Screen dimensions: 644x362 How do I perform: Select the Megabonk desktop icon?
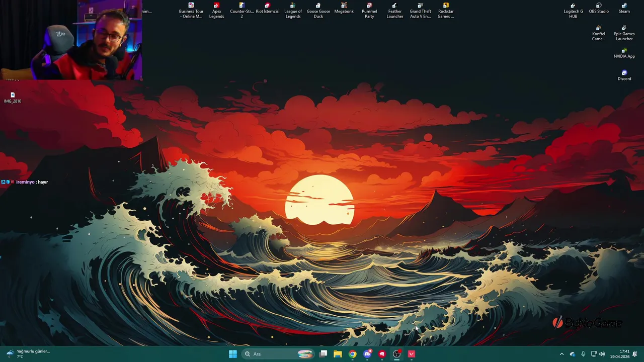pyautogui.click(x=344, y=9)
